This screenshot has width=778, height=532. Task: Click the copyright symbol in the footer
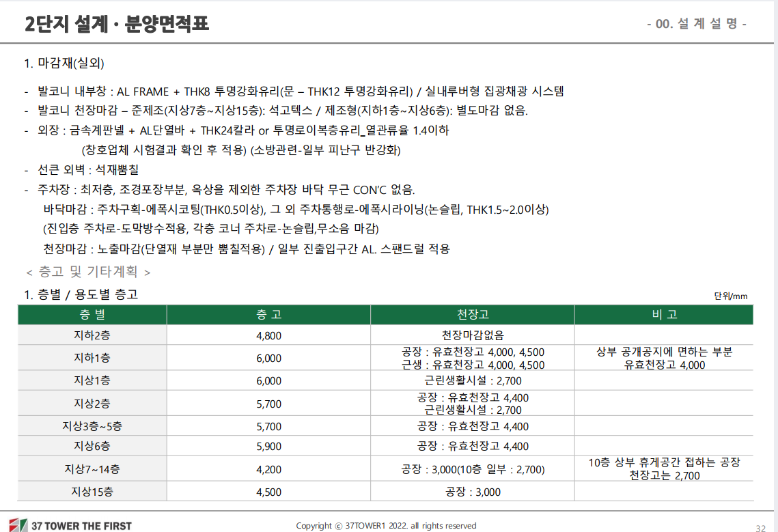point(338,526)
